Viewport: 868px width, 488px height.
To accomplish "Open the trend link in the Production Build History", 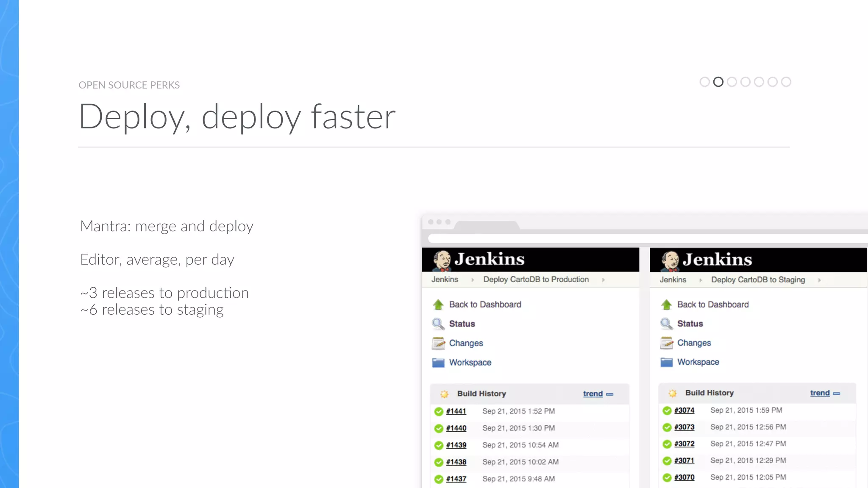I will coord(593,394).
